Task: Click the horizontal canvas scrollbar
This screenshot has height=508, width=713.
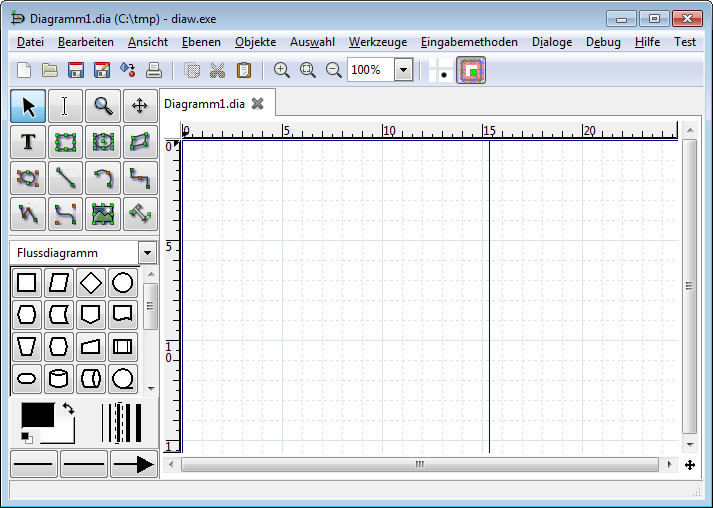Action: (x=420, y=465)
